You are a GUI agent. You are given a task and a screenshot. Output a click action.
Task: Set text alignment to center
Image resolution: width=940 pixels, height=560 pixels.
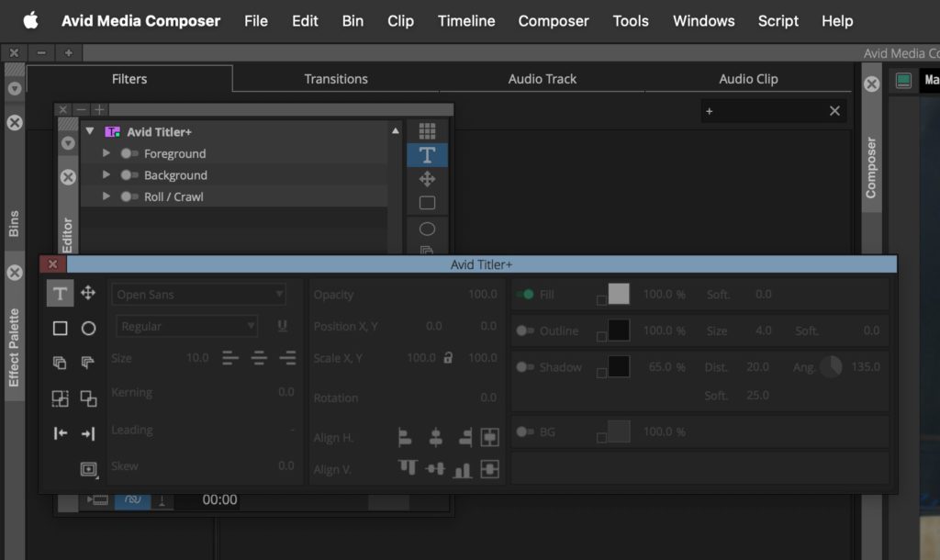(259, 358)
